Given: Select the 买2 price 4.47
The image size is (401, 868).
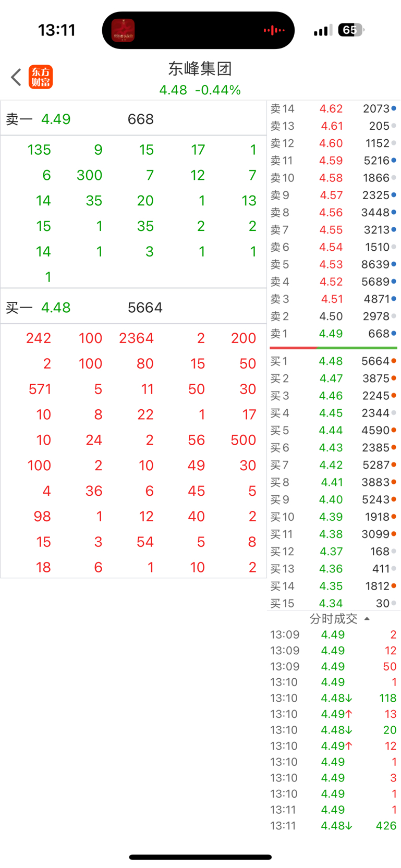Looking at the screenshot, I should click(x=331, y=378).
